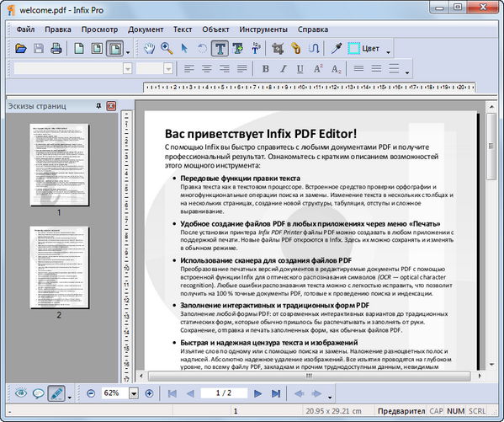This screenshot has height=422, width=504.
Task: Open the Инструменты menu
Action: [263, 29]
